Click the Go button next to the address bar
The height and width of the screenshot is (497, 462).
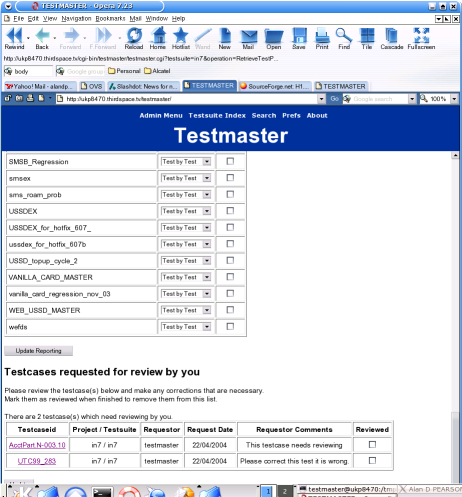[334, 99]
